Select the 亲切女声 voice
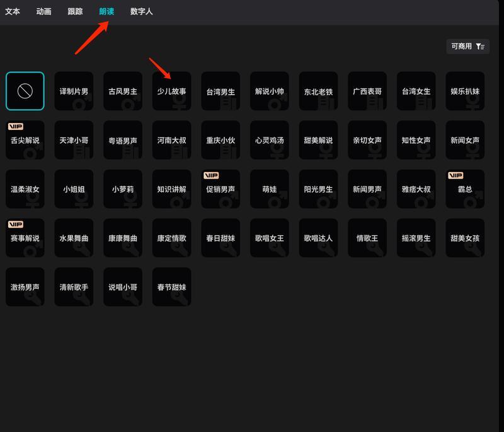The height and width of the screenshot is (432, 504). tap(367, 140)
